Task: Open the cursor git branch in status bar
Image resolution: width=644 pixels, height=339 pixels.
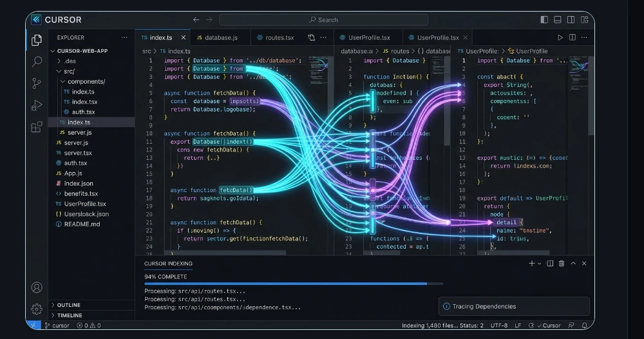Action: (57, 325)
